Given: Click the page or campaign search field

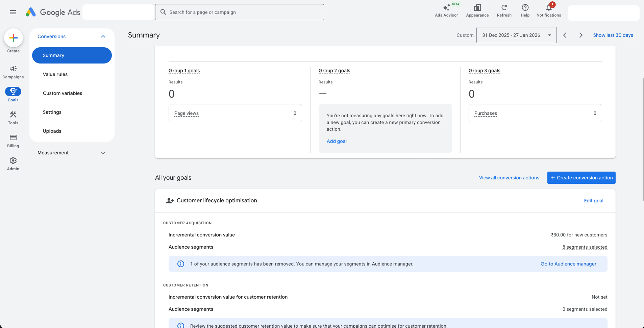Looking at the screenshot, I should [x=239, y=12].
